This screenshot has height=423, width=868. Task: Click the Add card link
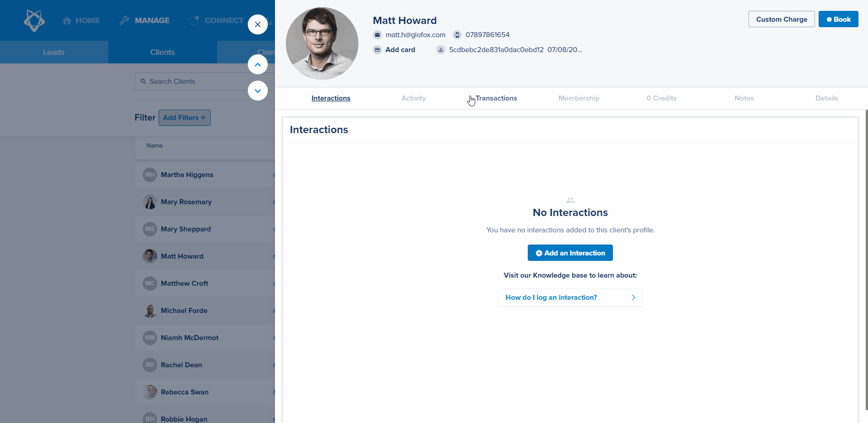pyautogui.click(x=400, y=50)
